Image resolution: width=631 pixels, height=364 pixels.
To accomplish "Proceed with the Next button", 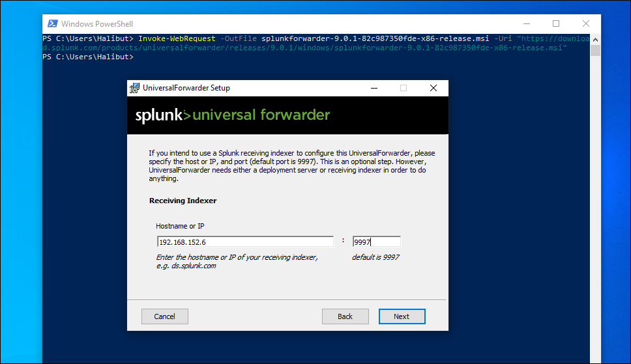I will click(402, 316).
